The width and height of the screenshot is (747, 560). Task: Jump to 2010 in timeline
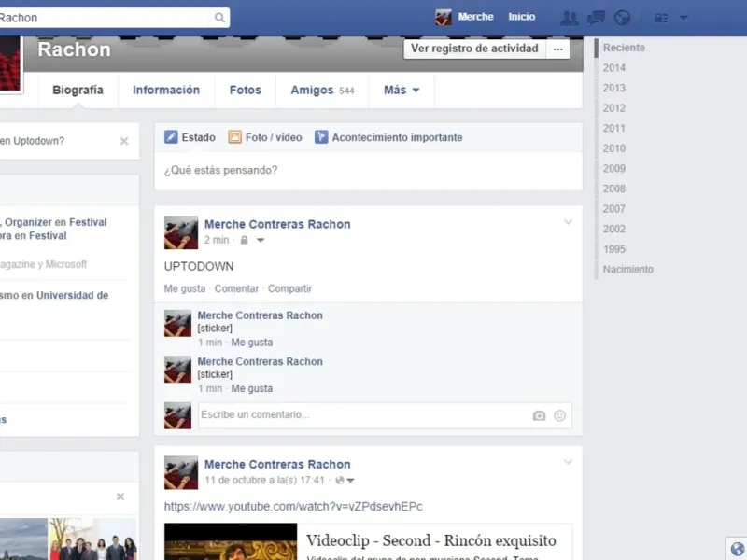(x=613, y=148)
